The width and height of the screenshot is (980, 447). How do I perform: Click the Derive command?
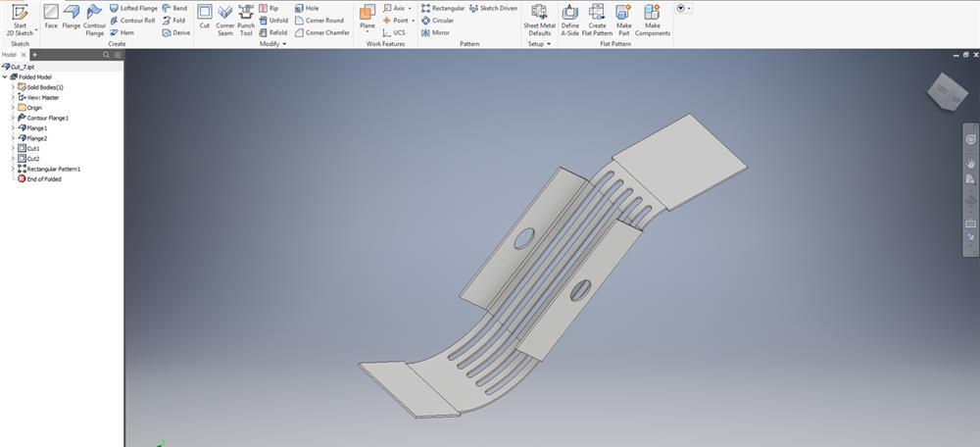[x=176, y=32]
